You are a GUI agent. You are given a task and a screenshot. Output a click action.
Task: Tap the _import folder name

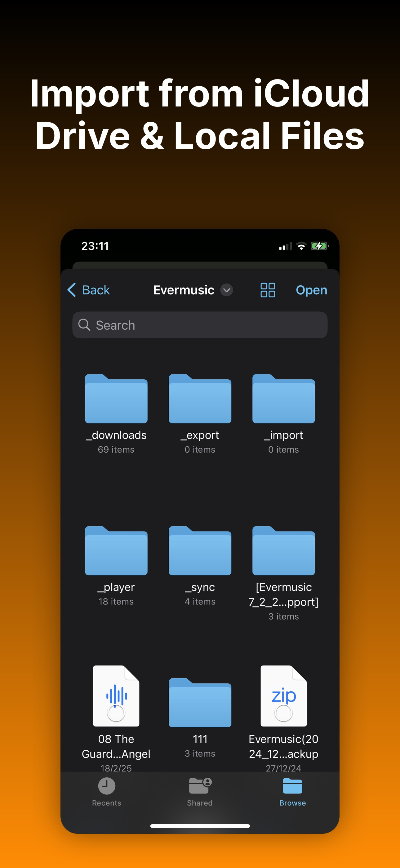pos(283,435)
